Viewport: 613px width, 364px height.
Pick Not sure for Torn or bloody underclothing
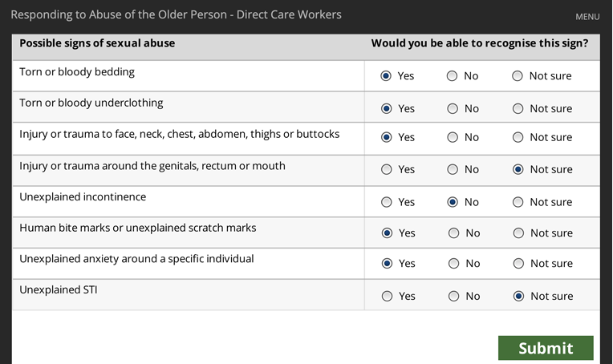tap(518, 108)
